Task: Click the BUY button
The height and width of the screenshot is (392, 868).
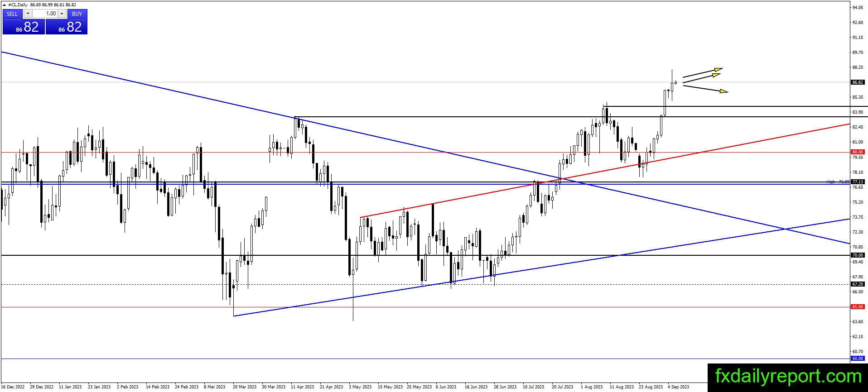Action: pos(77,14)
